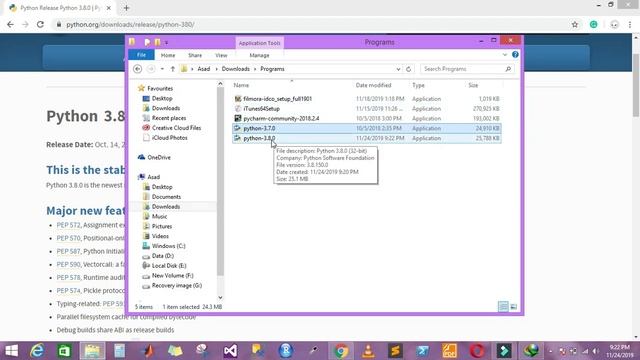
Task: Open Customize Quick Access Toolbar dropdown
Action: click(x=166, y=42)
